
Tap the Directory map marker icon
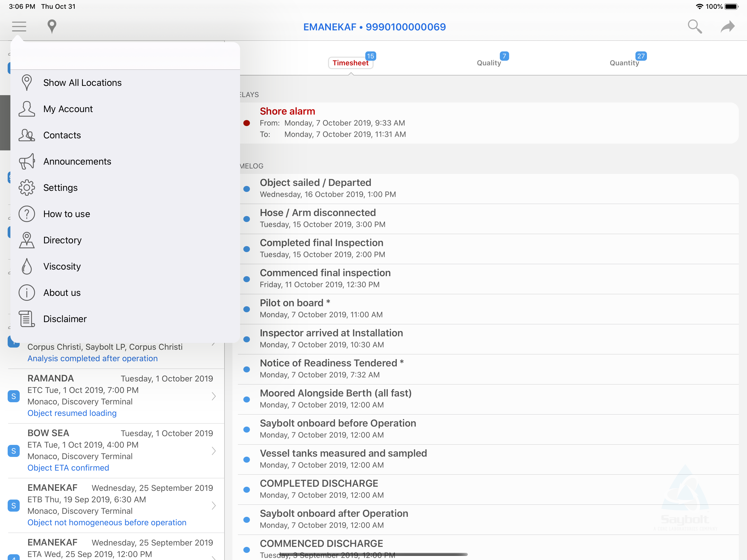[27, 240]
